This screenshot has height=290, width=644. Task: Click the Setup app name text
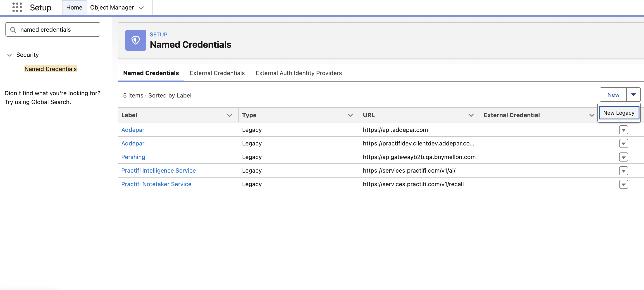click(x=41, y=7)
